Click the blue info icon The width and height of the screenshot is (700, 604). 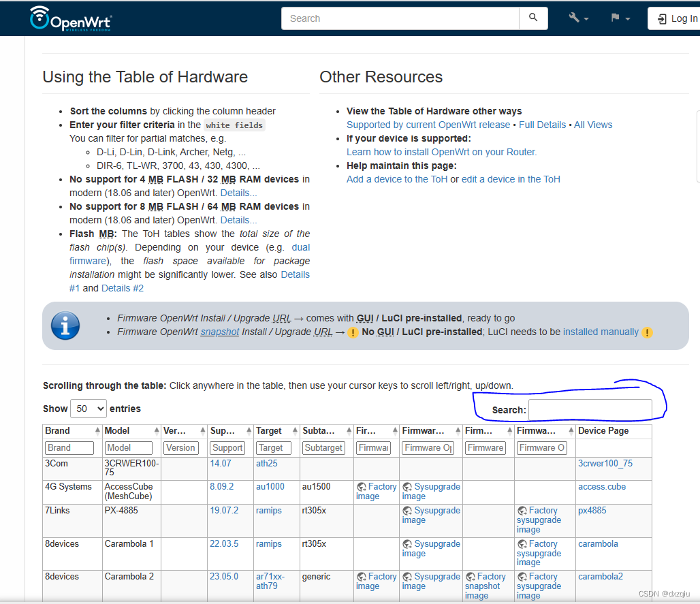(x=65, y=325)
